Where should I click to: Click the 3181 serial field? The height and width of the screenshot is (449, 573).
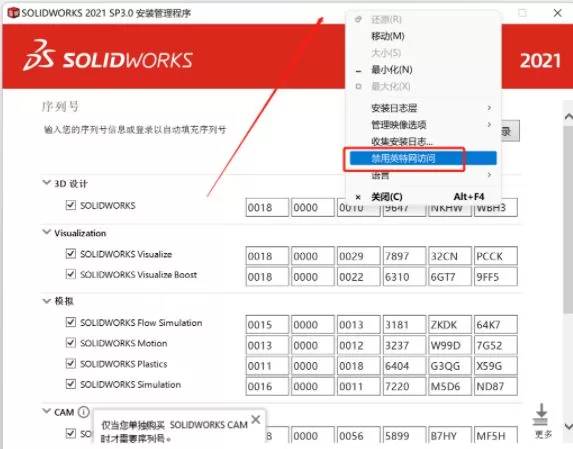pyautogui.click(x=404, y=324)
